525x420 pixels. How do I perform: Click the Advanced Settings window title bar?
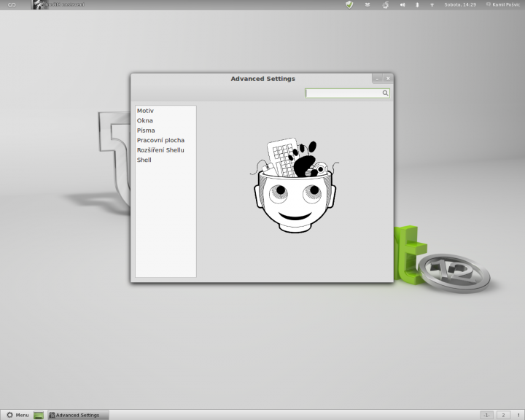[262, 79]
